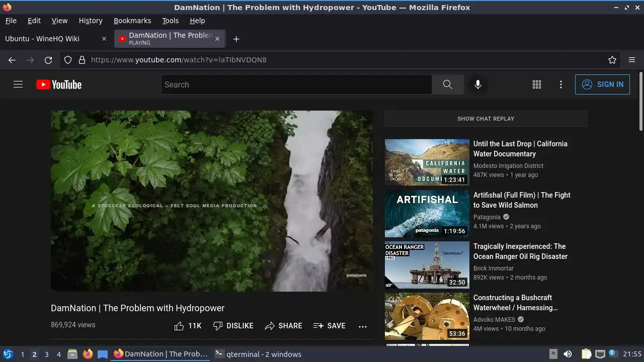Open the volume control in tray
644x362 pixels.
tap(568, 354)
